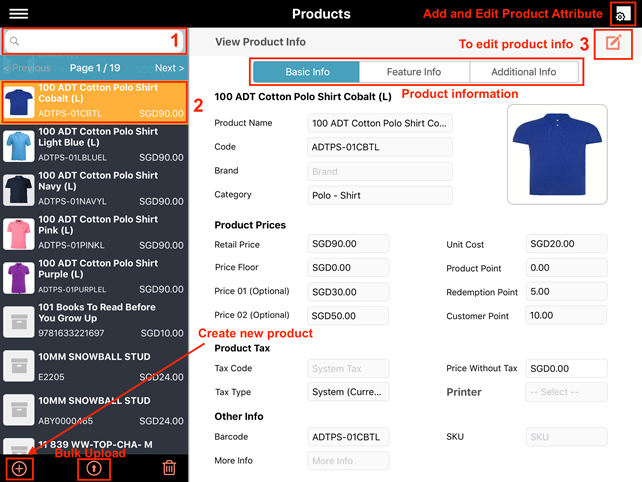
Task: Open product attribute settings icon
Action: [622, 14]
